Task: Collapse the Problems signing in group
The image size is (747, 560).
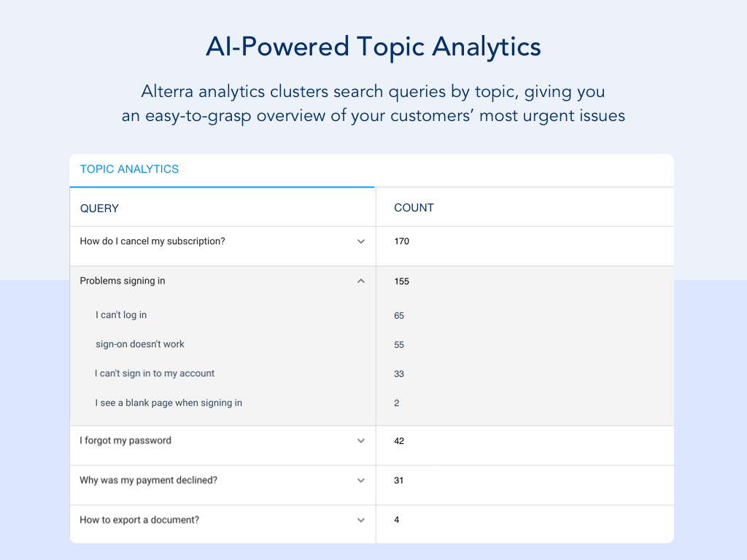Action: [x=360, y=281]
